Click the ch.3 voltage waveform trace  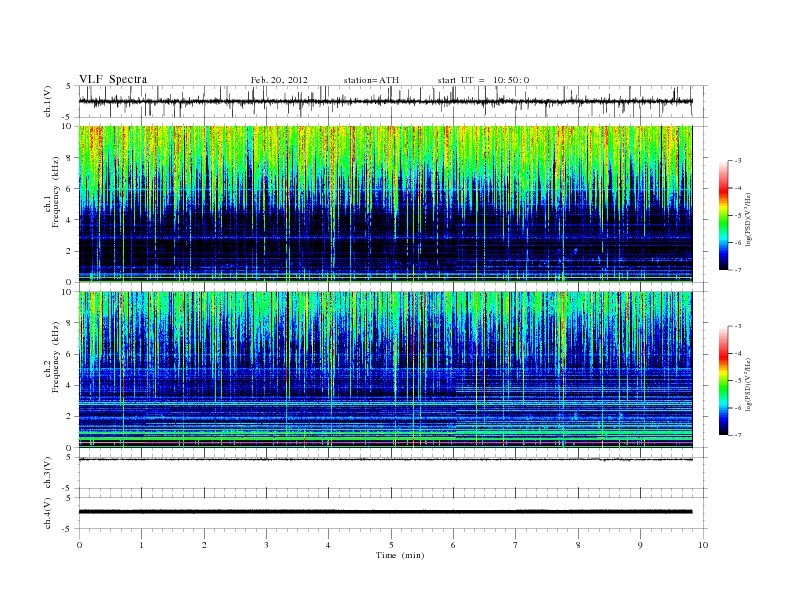pyautogui.click(x=385, y=460)
